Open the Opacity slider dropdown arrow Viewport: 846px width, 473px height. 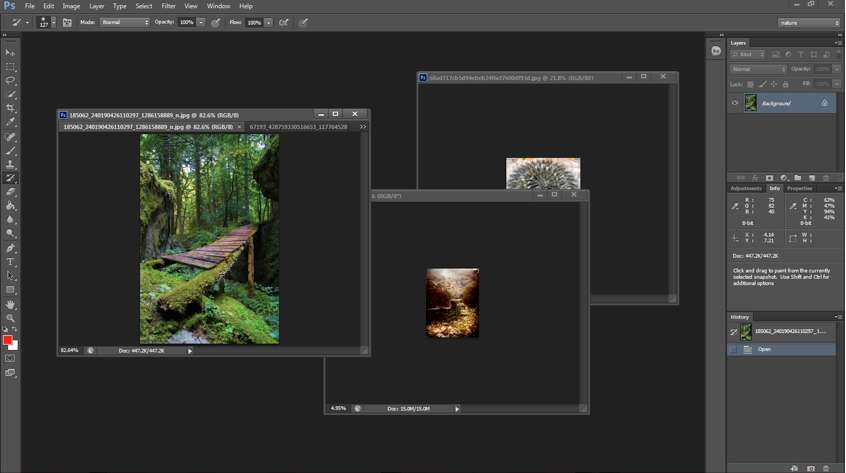(201, 23)
